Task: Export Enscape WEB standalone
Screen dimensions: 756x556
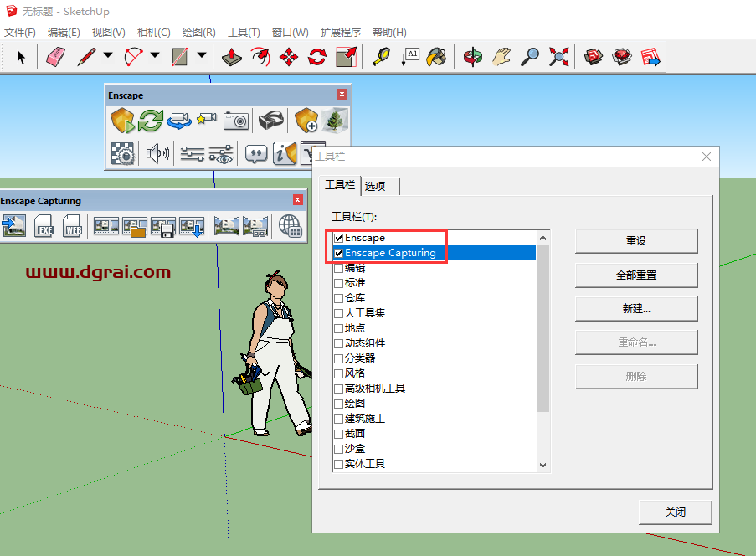Action: (x=72, y=226)
